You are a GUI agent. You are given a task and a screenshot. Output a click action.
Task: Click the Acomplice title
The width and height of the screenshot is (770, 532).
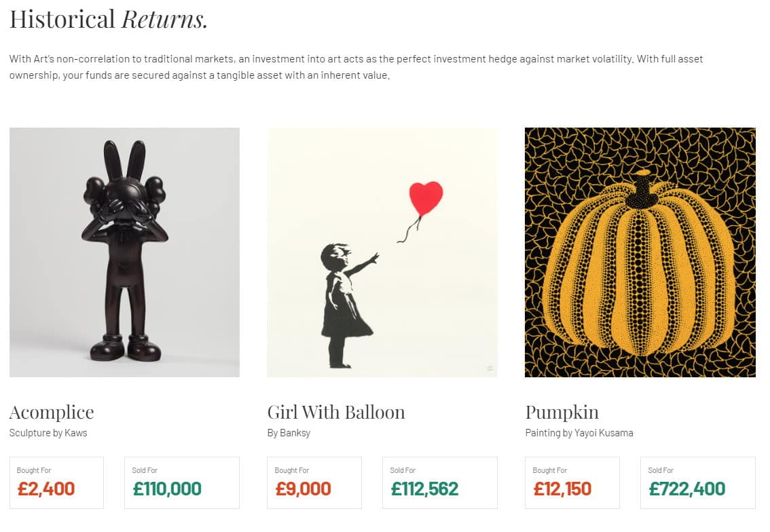click(x=52, y=413)
